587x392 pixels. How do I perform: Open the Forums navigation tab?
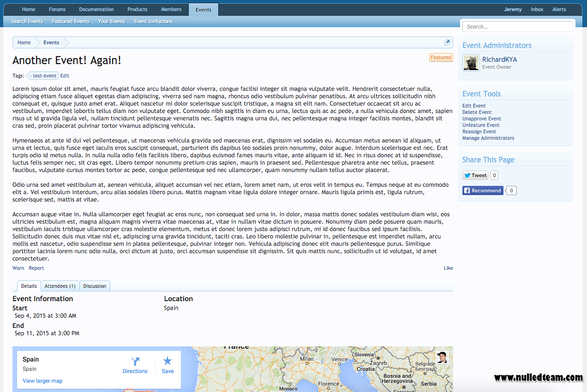(x=57, y=9)
